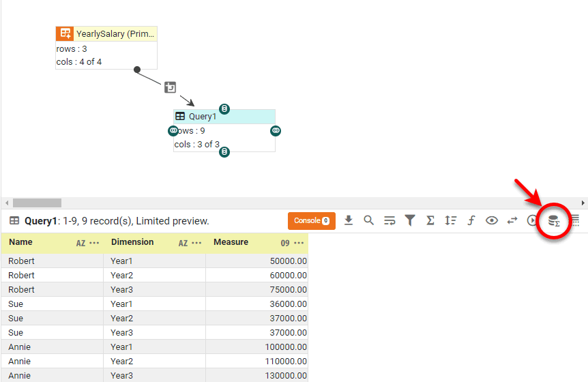
Task: Select the Query1 node header
Action: coord(224,117)
